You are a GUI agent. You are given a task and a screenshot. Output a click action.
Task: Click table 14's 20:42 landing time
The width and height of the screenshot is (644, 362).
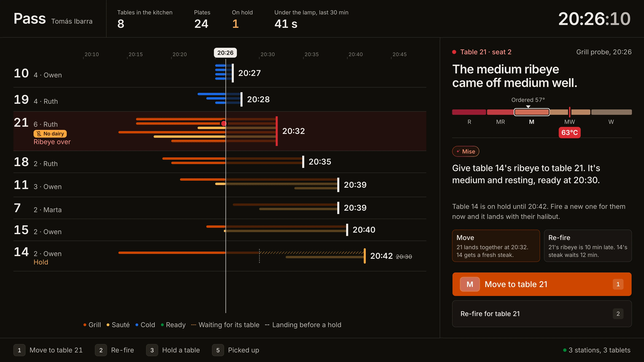[x=382, y=256]
